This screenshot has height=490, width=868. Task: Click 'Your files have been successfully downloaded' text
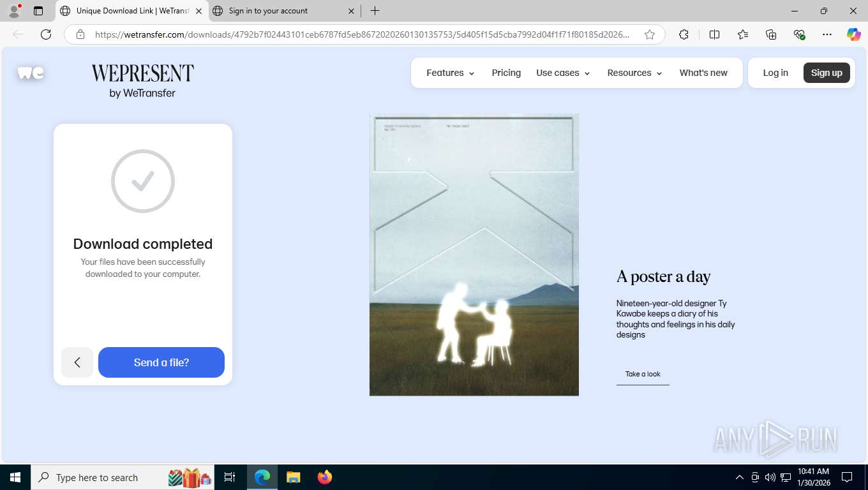[143, 268]
